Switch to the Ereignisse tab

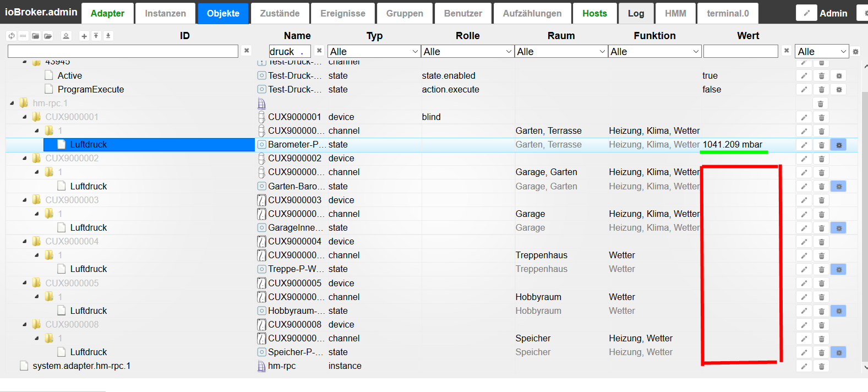pyautogui.click(x=343, y=13)
